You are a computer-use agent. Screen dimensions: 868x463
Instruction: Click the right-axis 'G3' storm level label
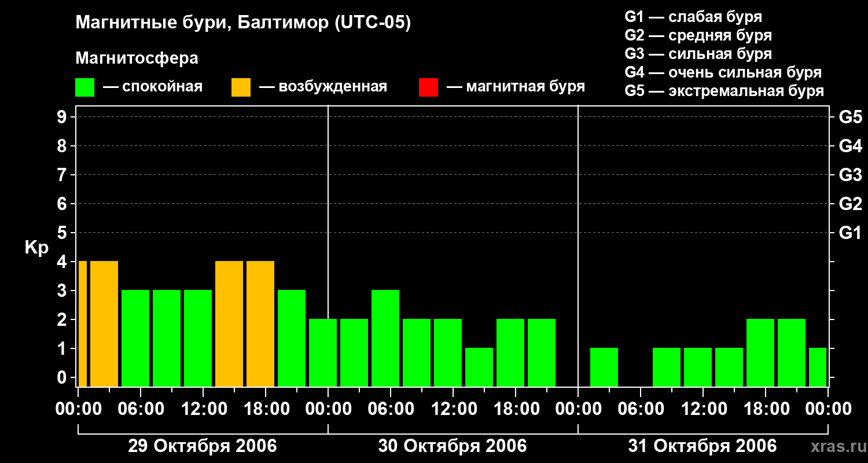pos(850,175)
